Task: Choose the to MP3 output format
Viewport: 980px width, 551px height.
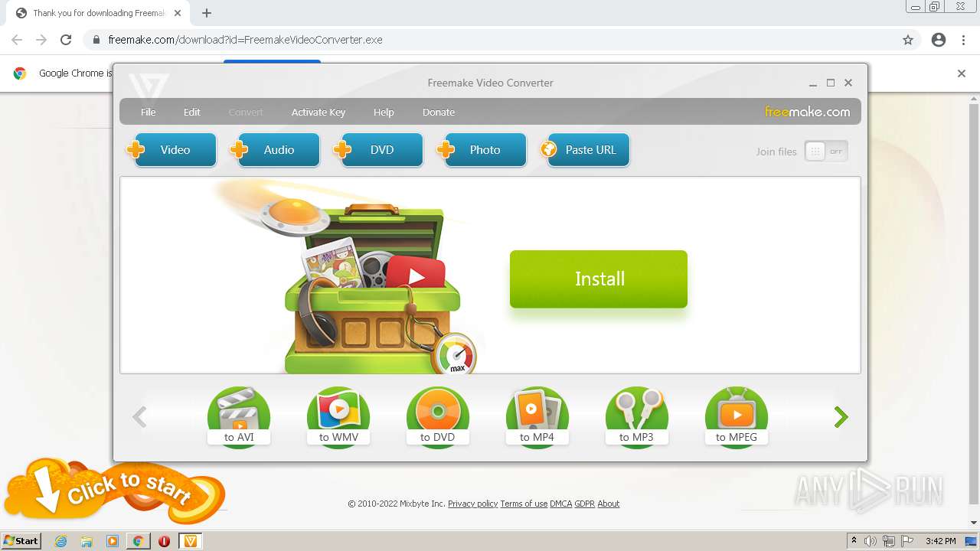Action: 637,417
